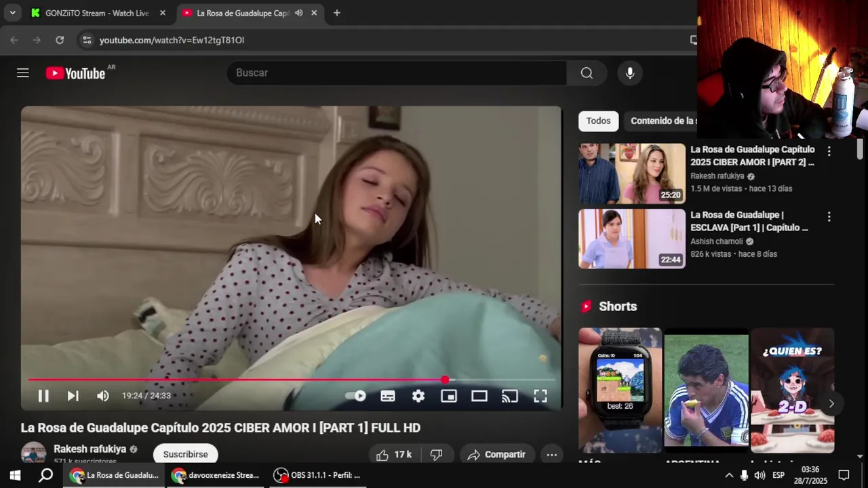The height and width of the screenshot is (488, 868).
Task: View site information icon in address bar
Action: pyautogui.click(x=86, y=40)
